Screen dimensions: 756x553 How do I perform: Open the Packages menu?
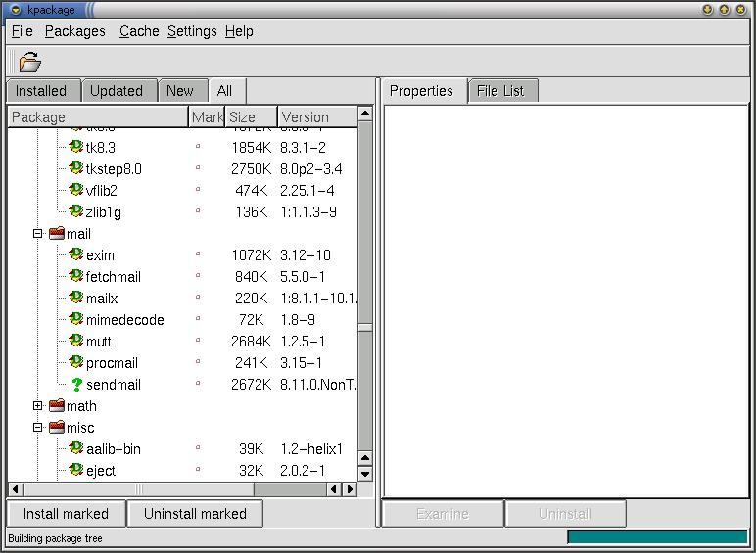point(74,31)
